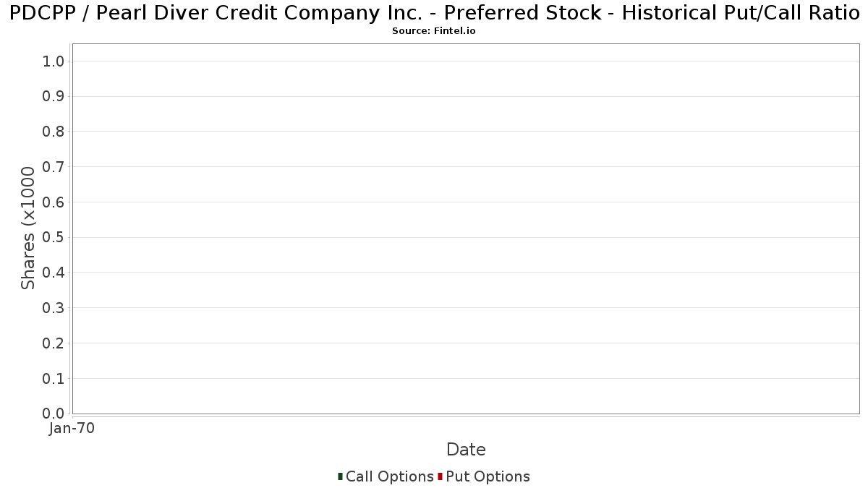This screenshot has height=488, width=868.
Task: Click the Shares (x1000 y-axis title
Action: tap(28, 228)
